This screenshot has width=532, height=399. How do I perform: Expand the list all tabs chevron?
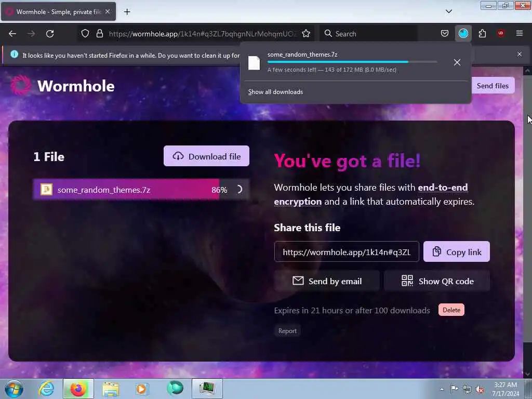[x=448, y=11]
